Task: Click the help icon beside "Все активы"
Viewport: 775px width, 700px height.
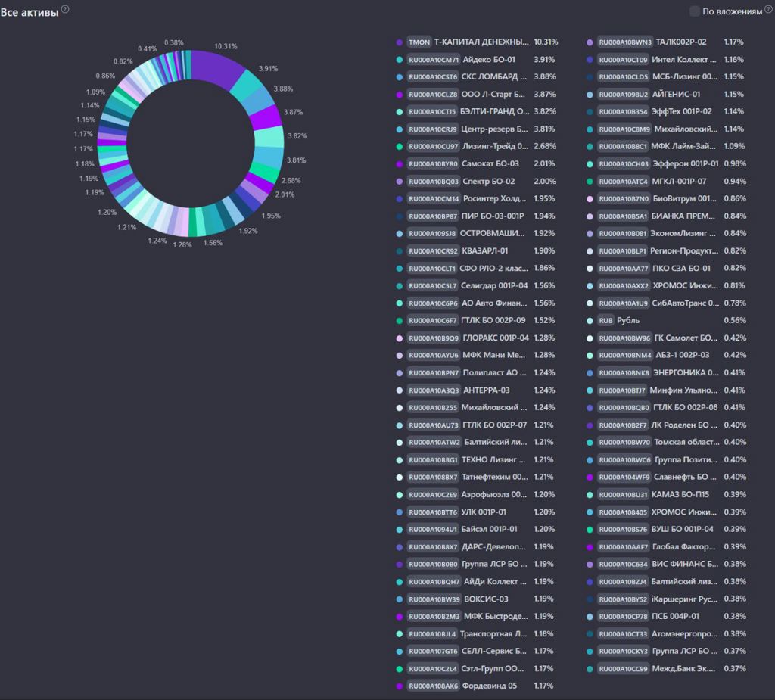Action: point(65,9)
